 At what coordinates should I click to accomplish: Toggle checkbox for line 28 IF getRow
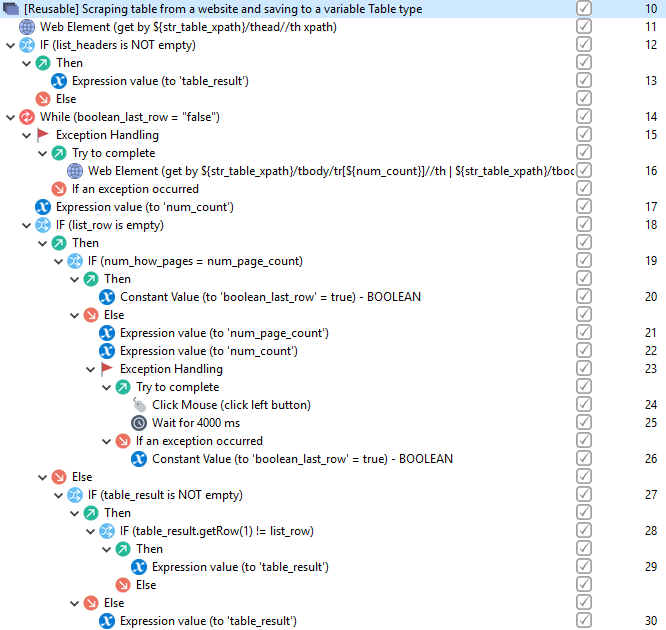pos(584,530)
